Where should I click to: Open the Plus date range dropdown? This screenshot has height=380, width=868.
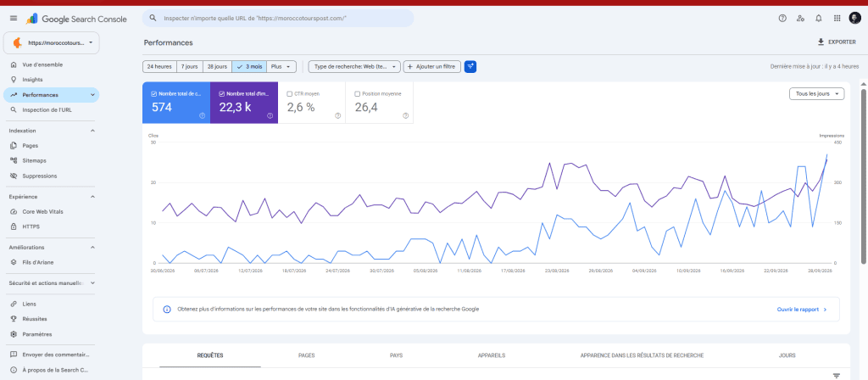pyautogui.click(x=281, y=66)
